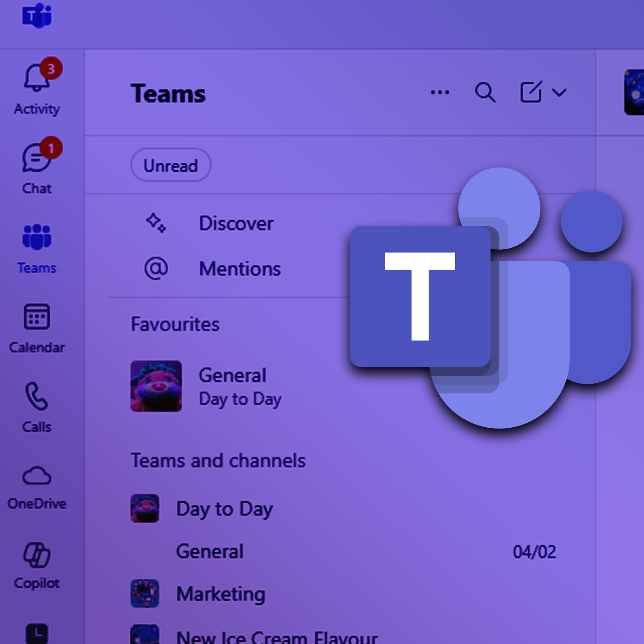The image size is (644, 644).
Task: Open OneDrive cloud icon
Action: coord(37,475)
